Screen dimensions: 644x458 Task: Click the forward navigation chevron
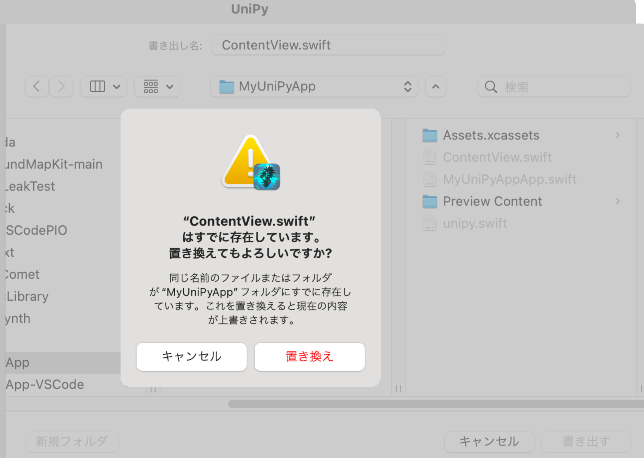[x=62, y=87]
